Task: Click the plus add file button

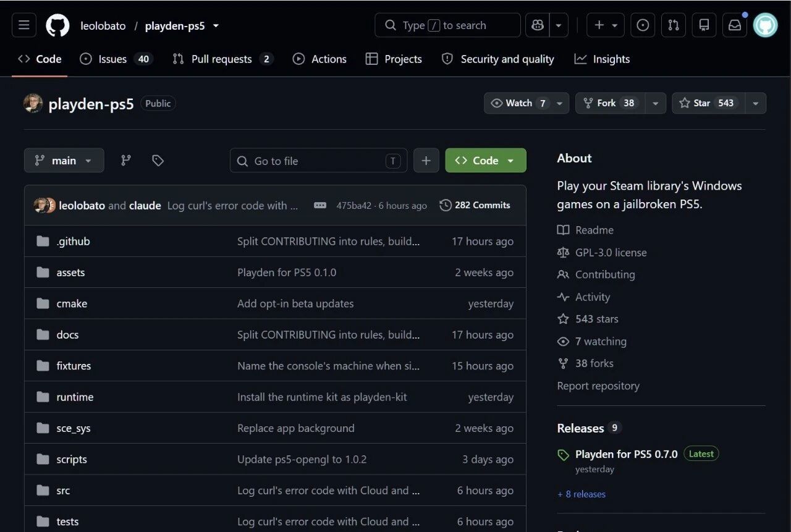Action: (x=426, y=161)
